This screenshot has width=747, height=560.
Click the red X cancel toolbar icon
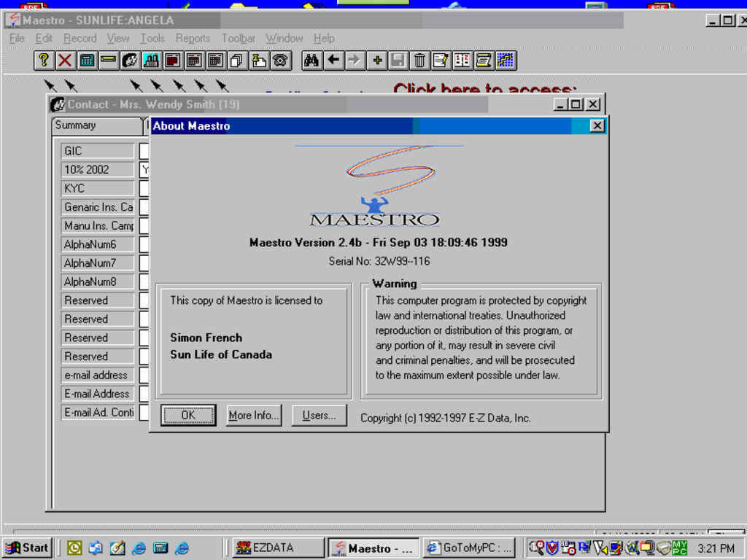(65, 61)
